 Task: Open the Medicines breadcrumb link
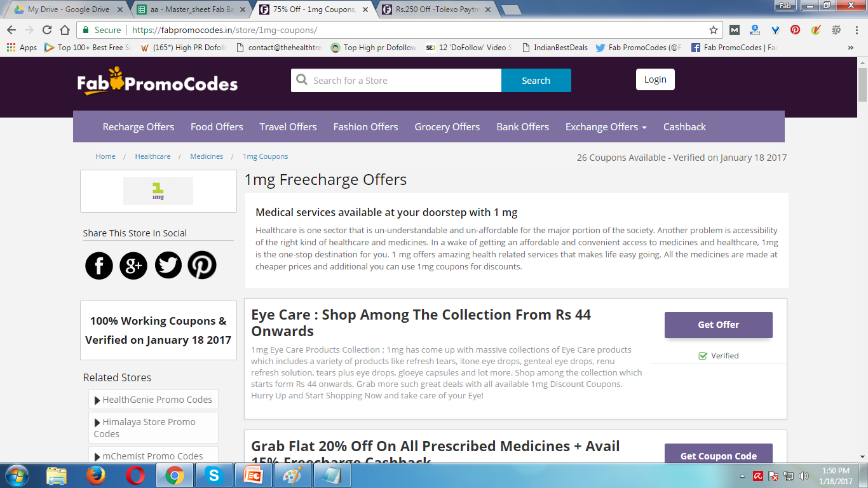click(x=207, y=156)
